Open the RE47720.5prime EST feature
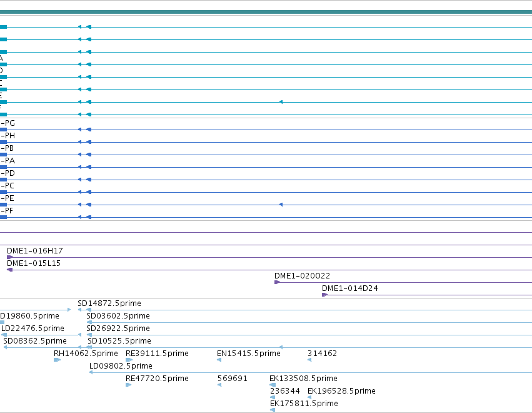 [x=157, y=379]
